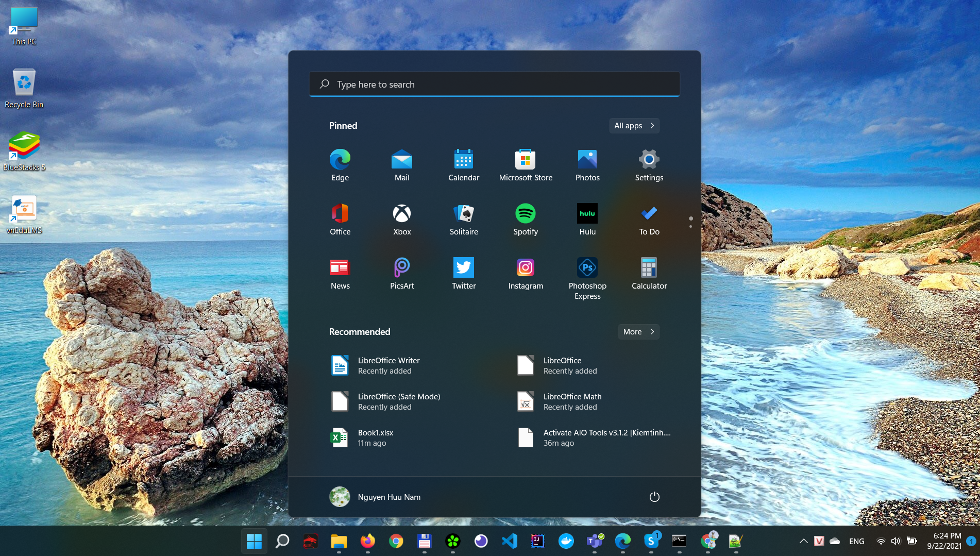Viewport: 980px width, 556px height.
Task: Open Hulu from pinned apps
Action: coord(587,219)
